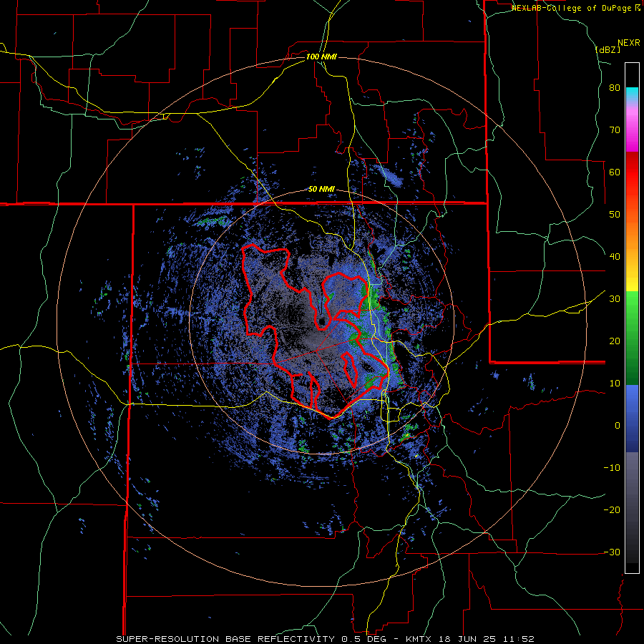Click the black radar site dot at the map center
The width and height of the screenshot is (644, 644).
pyautogui.click(x=321, y=321)
